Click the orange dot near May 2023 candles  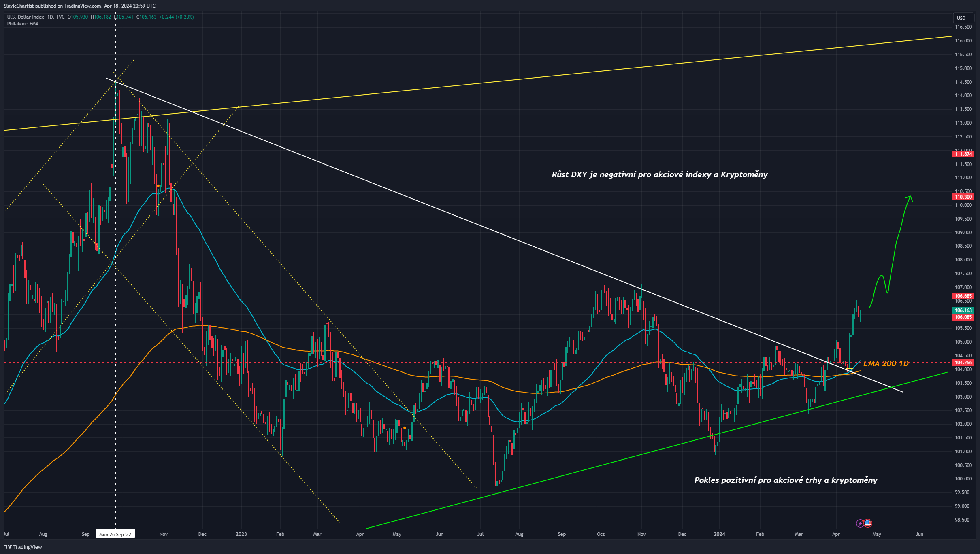(405, 428)
